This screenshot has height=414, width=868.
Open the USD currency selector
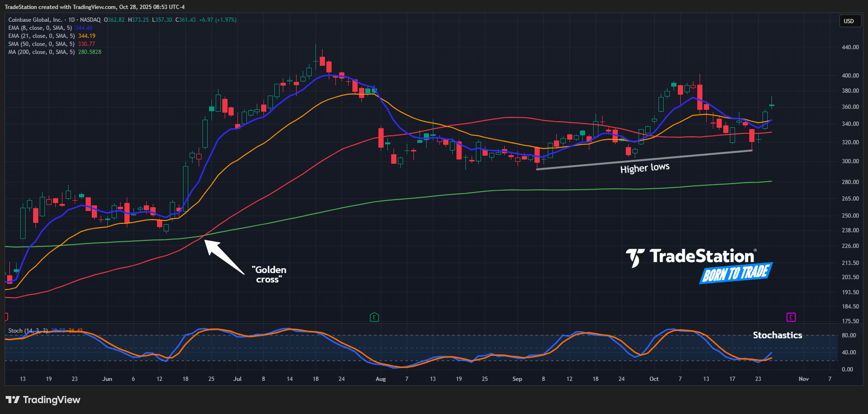(849, 21)
